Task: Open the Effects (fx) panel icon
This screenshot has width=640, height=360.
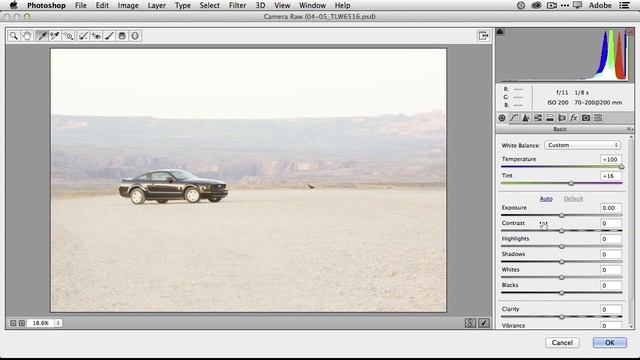Action: coord(574,118)
